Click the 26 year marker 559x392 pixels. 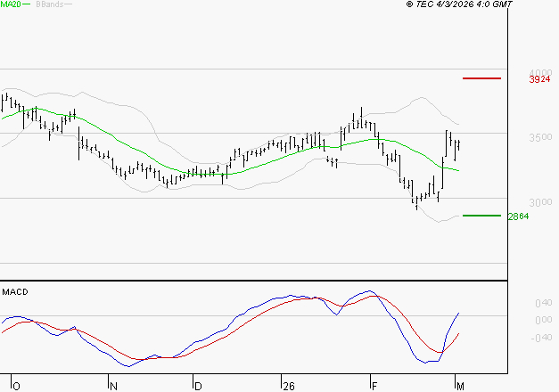289,387
